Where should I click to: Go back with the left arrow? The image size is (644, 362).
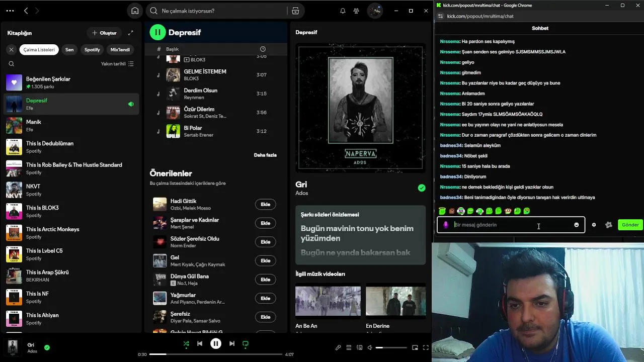[x=26, y=11]
